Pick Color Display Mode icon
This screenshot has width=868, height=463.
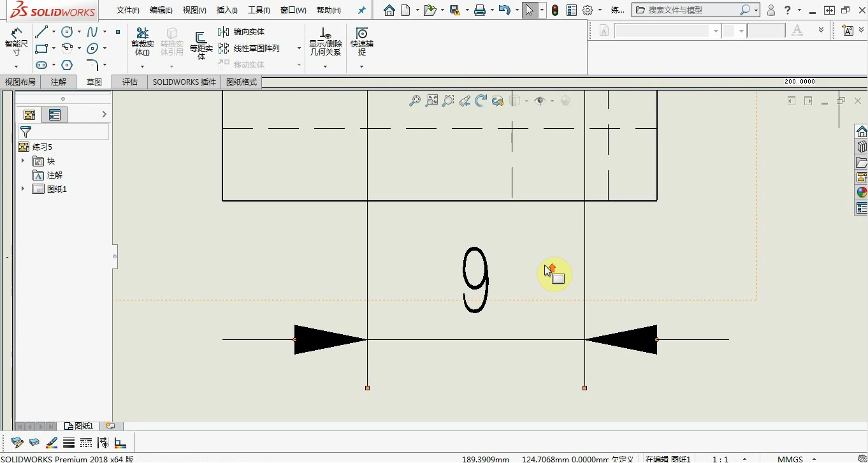point(120,443)
